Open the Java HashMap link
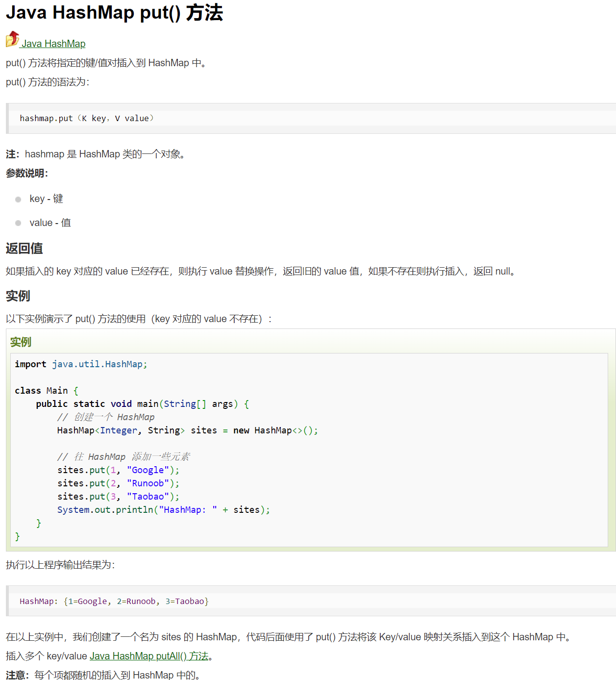This screenshot has height=680, width=616. (53, 44)
